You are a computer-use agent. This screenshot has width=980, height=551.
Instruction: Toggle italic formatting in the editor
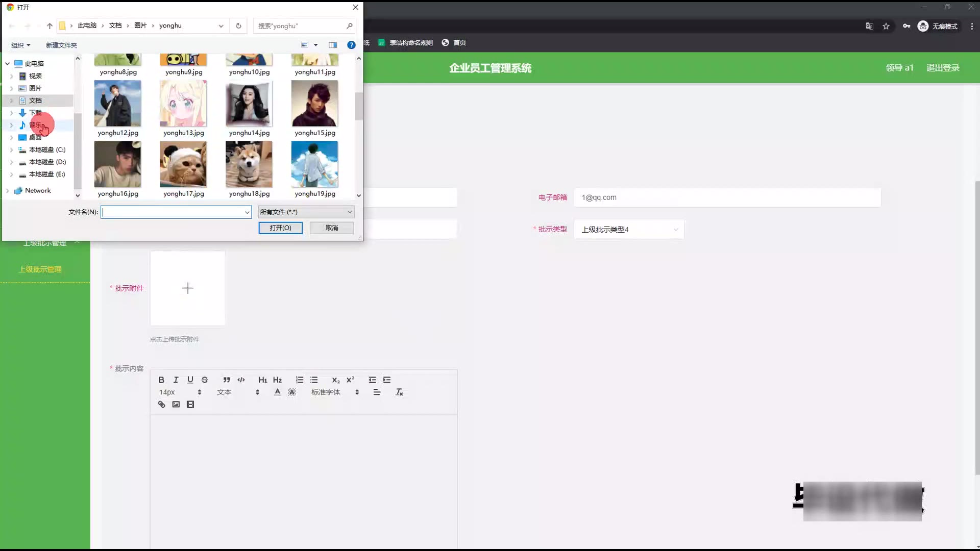[x=176, y=380]
